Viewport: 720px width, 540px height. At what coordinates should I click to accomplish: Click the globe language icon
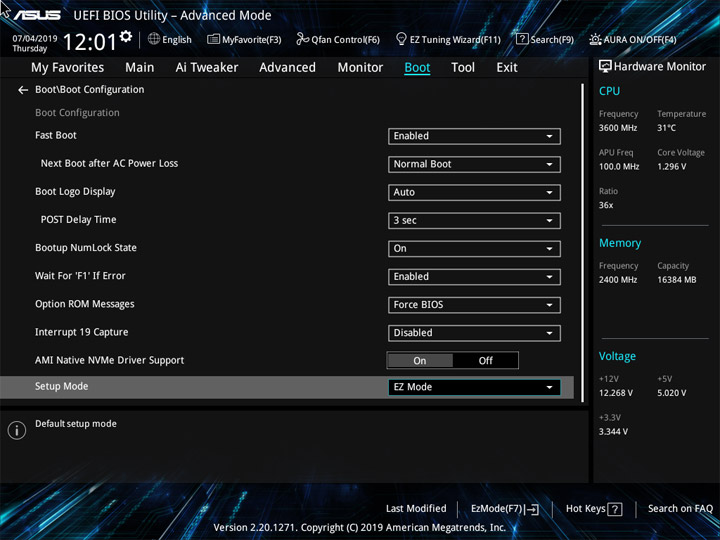[x=154, y=39]
